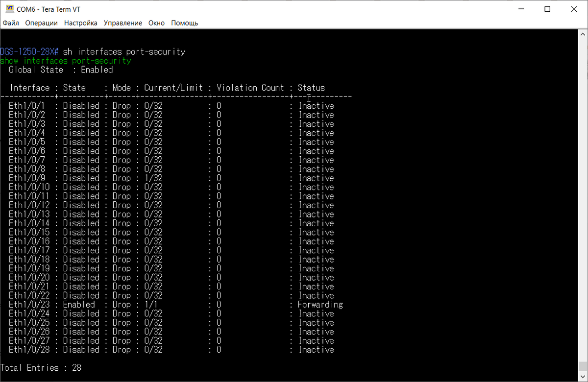The height and width of the screenshot is (382, 588).
Task: Click the green 'show interfaces port-security' line
Action: tap(66, 61)
